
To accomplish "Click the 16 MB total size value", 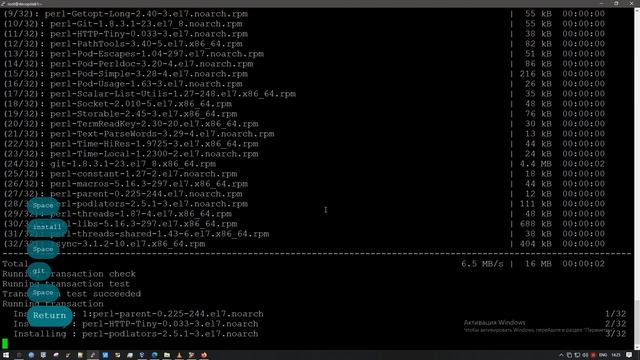I will (538, 264).
